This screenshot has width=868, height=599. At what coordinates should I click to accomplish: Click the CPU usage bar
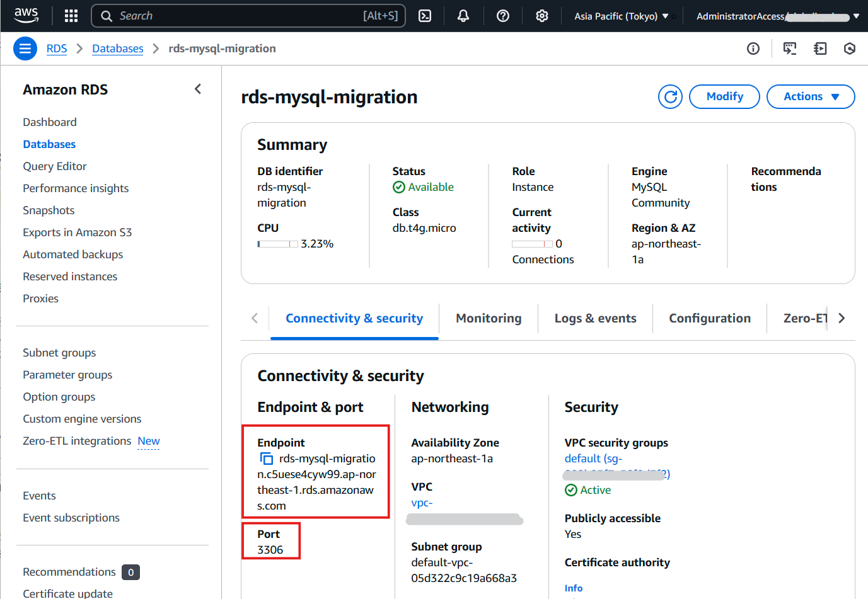tap(277, 244)
